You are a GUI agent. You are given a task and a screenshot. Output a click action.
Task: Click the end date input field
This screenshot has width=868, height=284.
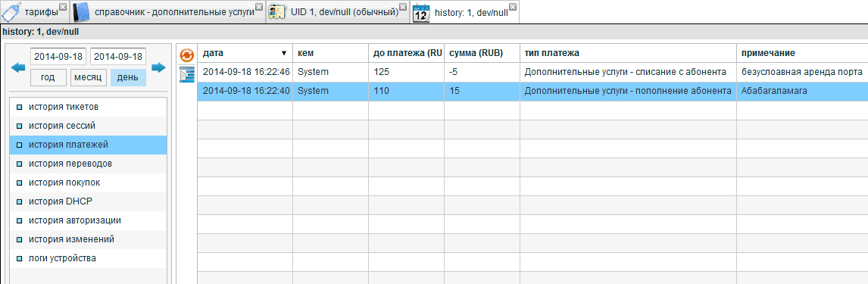coord(118,57)
